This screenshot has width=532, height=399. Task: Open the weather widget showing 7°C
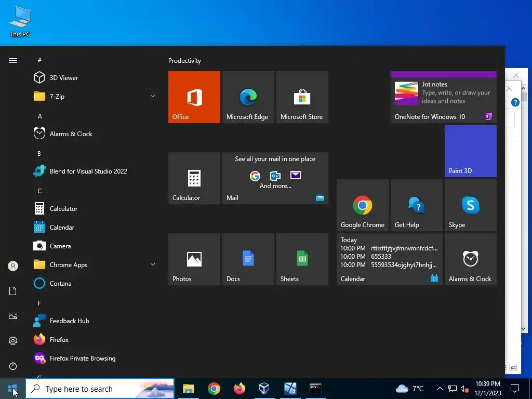(x=410, y=389)
